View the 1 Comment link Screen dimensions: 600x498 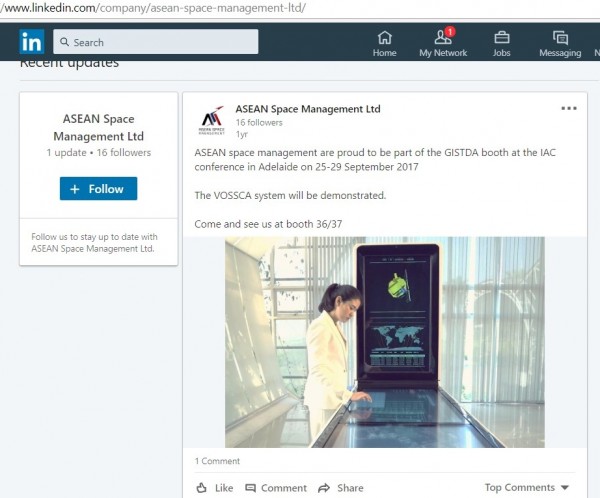coord(217,461)
